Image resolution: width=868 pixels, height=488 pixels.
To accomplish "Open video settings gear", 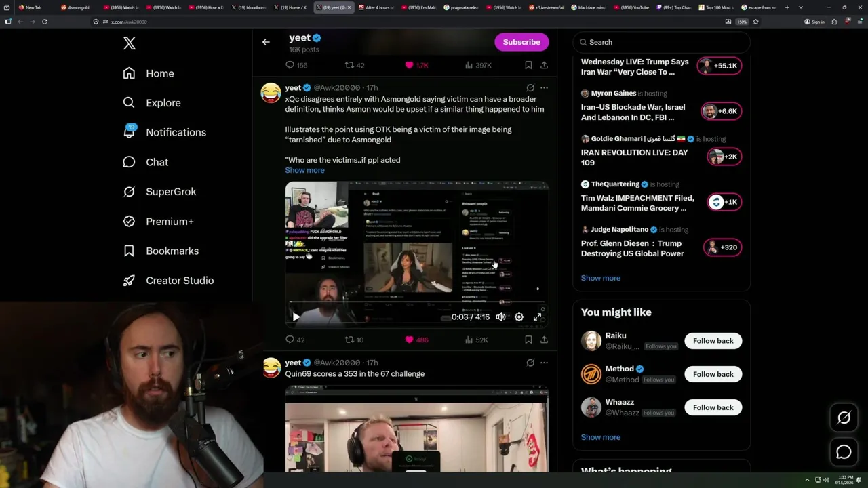I will point(519,317).
